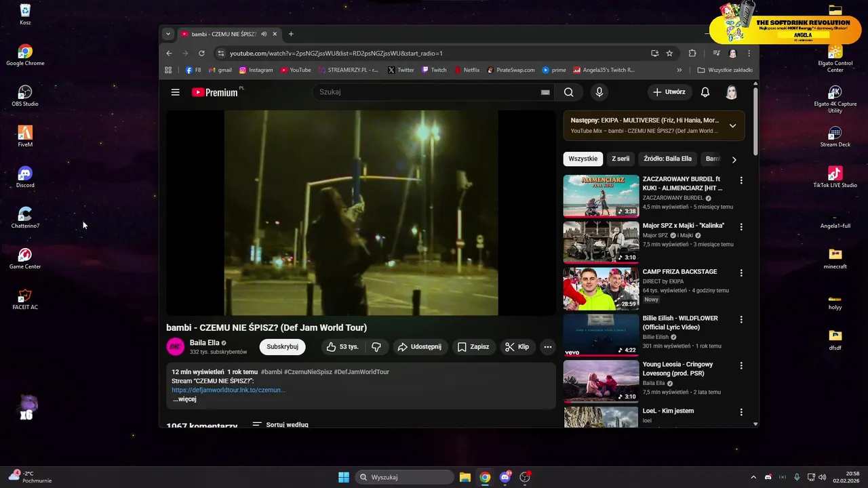The image size is (868, 488).
Task: Open the Chrome apps grid shortcut
Action: click(169, 70)
